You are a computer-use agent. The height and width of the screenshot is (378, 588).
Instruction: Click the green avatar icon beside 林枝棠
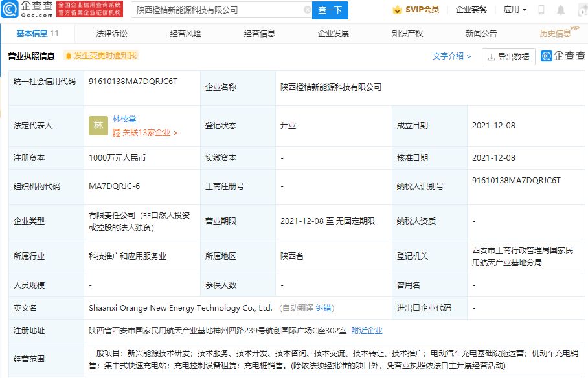pos(98,125)
